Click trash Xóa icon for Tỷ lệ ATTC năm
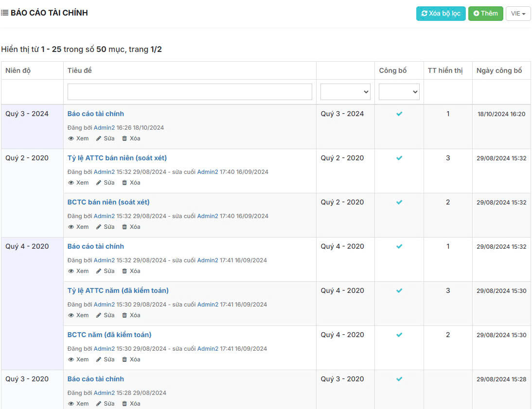532x409 pixels. [x=124, y=315]
